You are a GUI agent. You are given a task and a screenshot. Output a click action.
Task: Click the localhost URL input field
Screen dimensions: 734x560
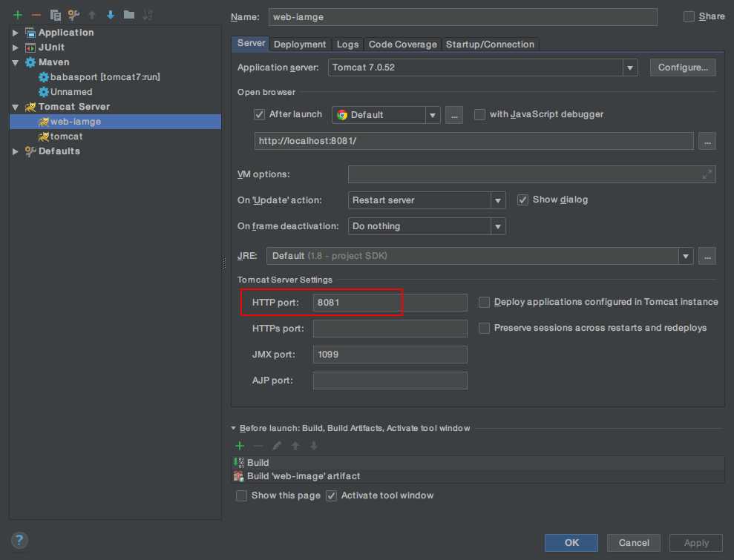point(474,141)
